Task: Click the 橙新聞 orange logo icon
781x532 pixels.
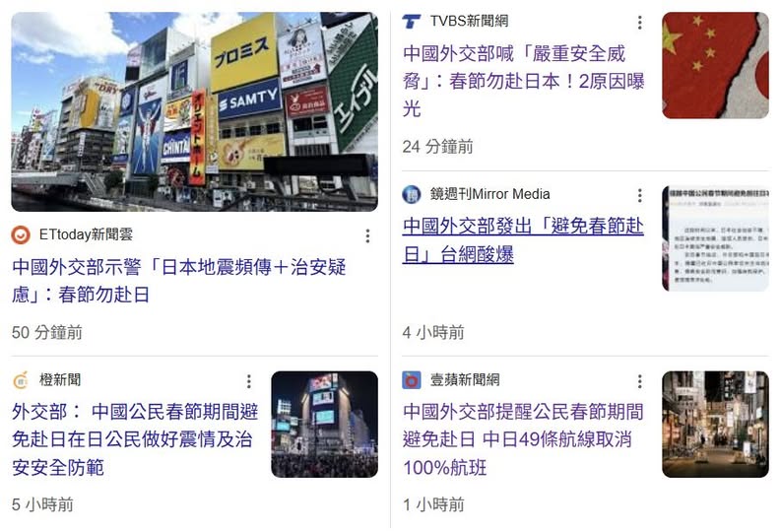Action: click(x=21, y=380)
